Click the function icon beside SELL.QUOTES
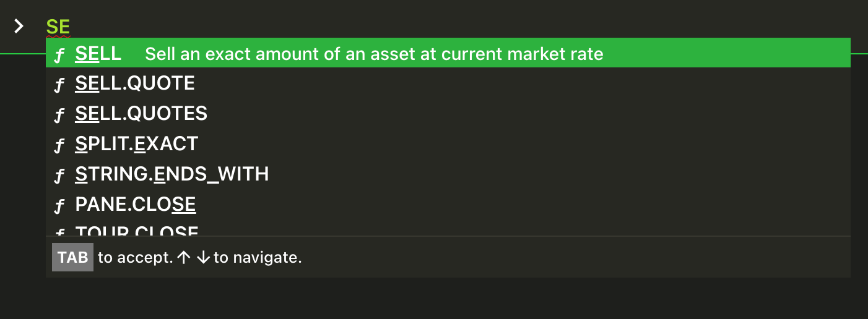This screenshot has height=319, width=868. point(59,116)
